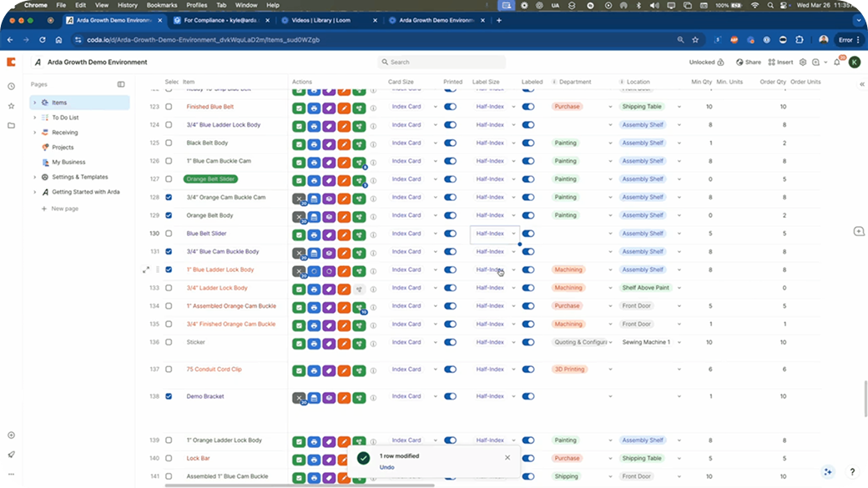The image size is (868, 488).
Task: Click the rocket icon in left rail
Action: (11, 455)
